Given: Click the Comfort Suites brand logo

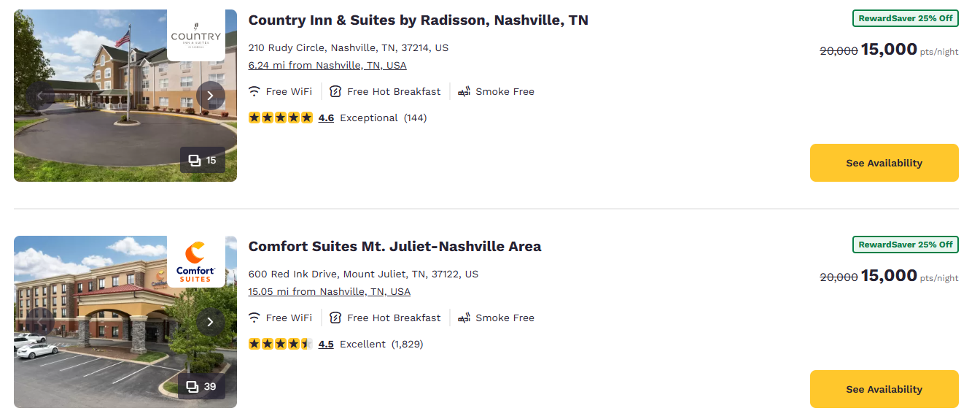Looking at the screenshot, I should [195, 262].
